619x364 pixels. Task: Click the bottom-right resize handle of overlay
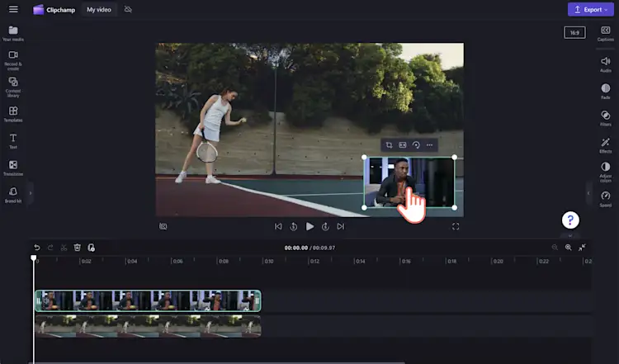coord(455,207)
